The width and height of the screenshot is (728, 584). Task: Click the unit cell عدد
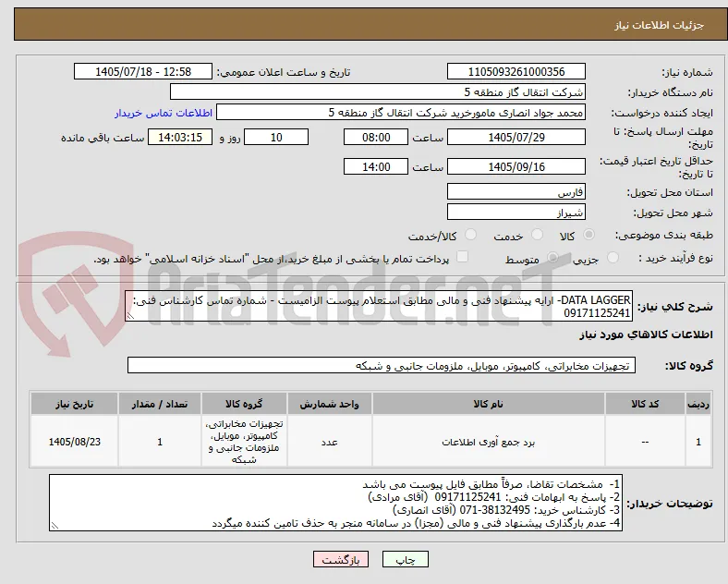pyautogui.click(x=329, y=442)
